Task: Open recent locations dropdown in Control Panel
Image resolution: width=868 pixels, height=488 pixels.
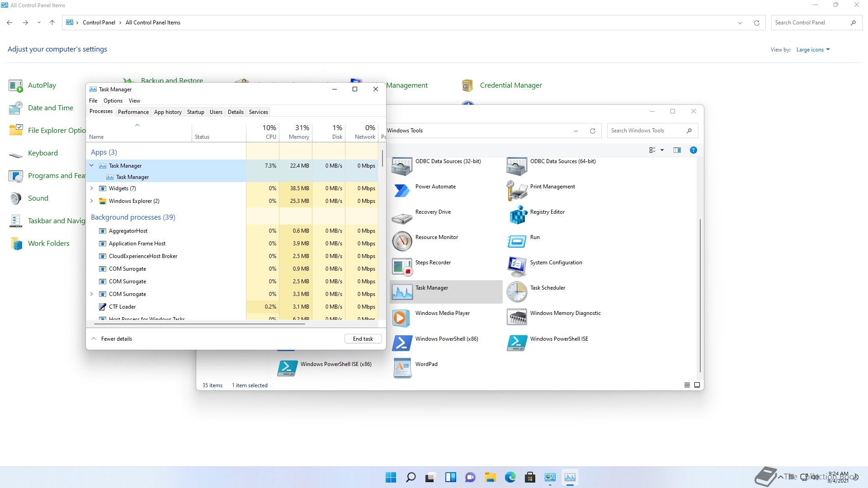Action: pyautogui.click(x=39, y=23)
